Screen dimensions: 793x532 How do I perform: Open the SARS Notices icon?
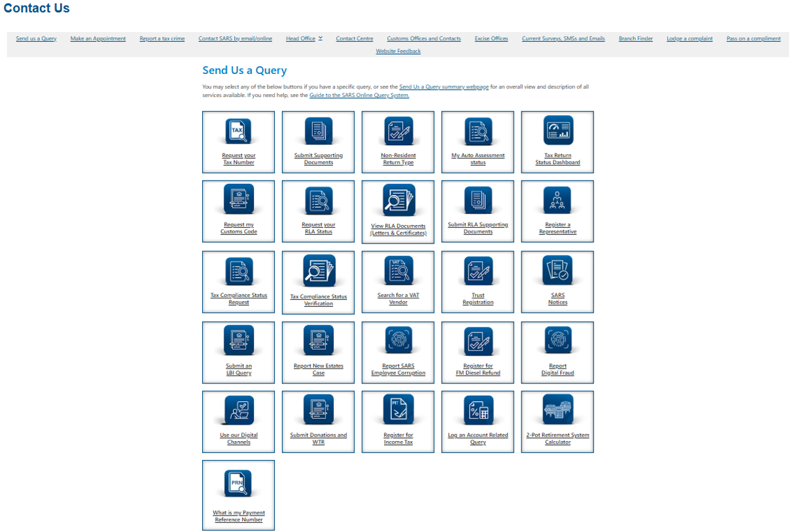(558, 271)
